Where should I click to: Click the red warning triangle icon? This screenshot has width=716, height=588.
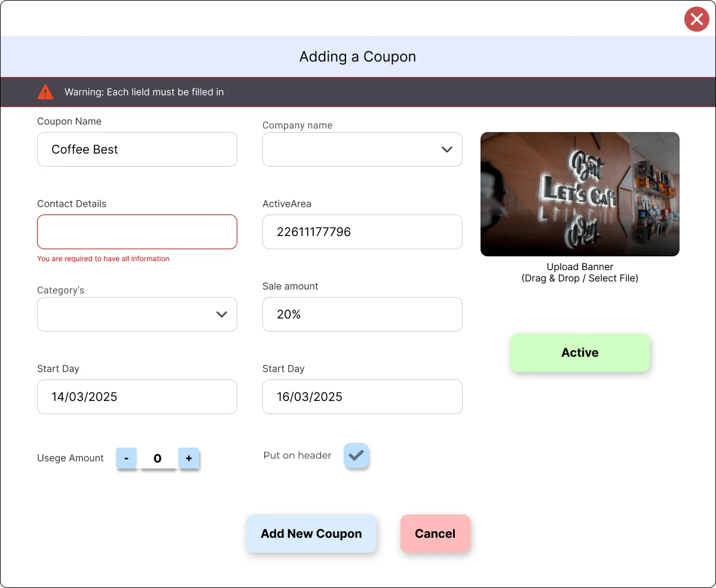click(x=45, y=92)
